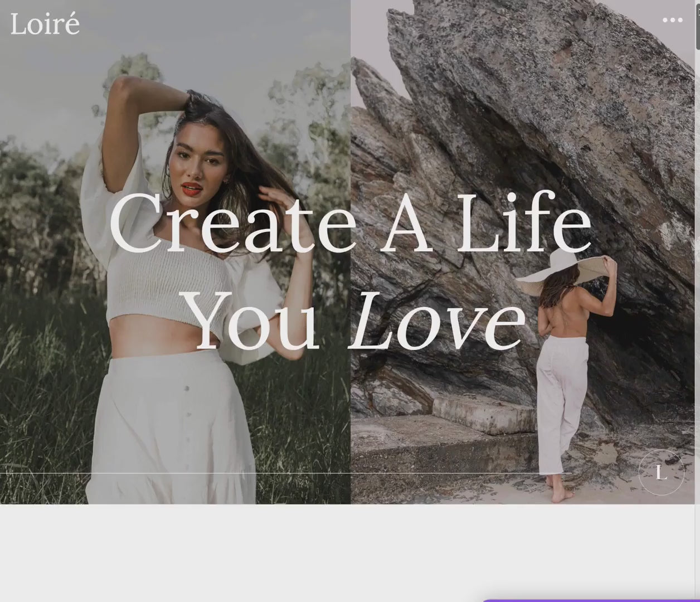
Task: Click the word "Life" in headline
Action: point(524,223)
